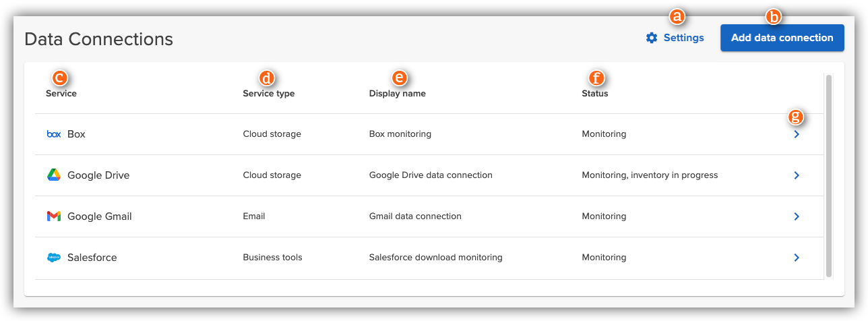Screen dimensions: 868x321
Task: Click the Business tools service type cell
Action: pos(273,258)
